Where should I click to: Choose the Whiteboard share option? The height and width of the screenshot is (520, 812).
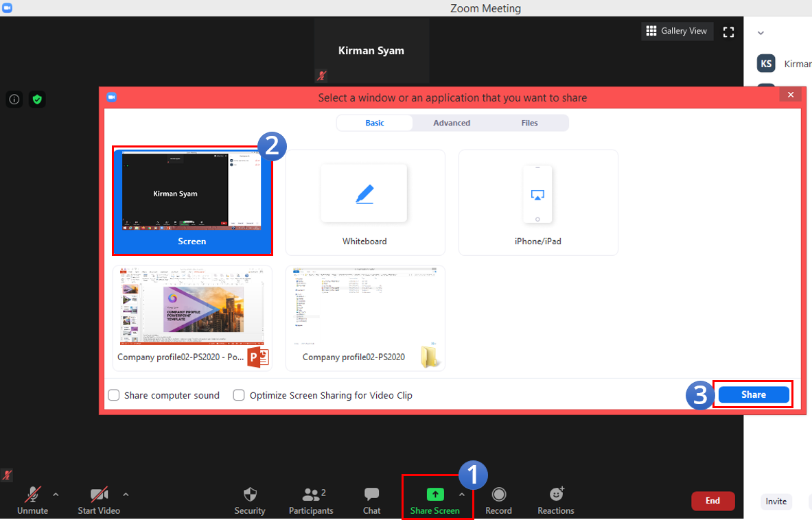[365, 203]
